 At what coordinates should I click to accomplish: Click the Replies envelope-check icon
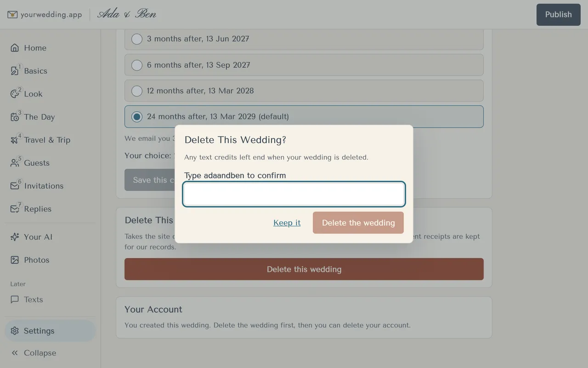pos(15,209)
